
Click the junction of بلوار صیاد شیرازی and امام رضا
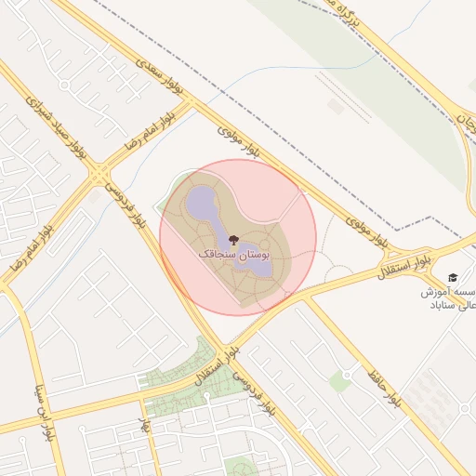(99, 175)
